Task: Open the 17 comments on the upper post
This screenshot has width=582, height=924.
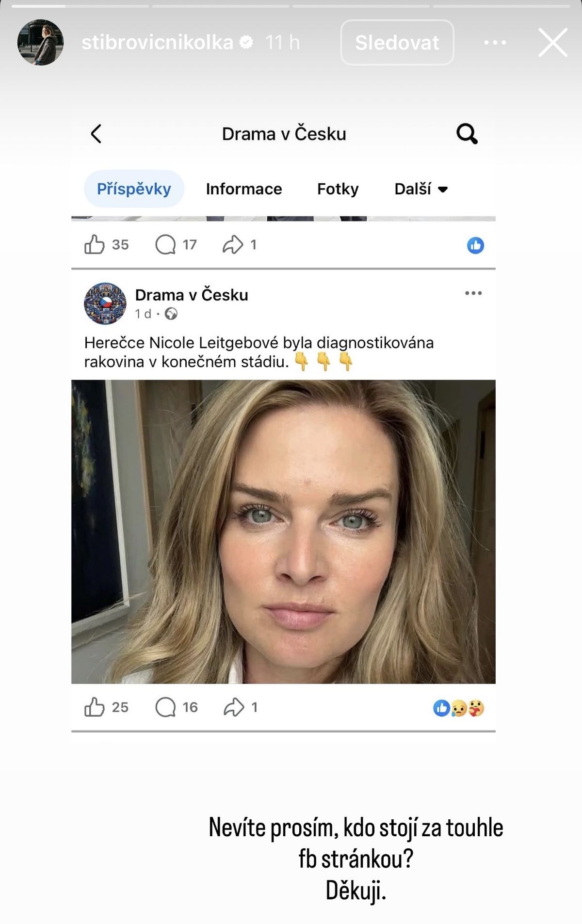Action: pos(165,245)
